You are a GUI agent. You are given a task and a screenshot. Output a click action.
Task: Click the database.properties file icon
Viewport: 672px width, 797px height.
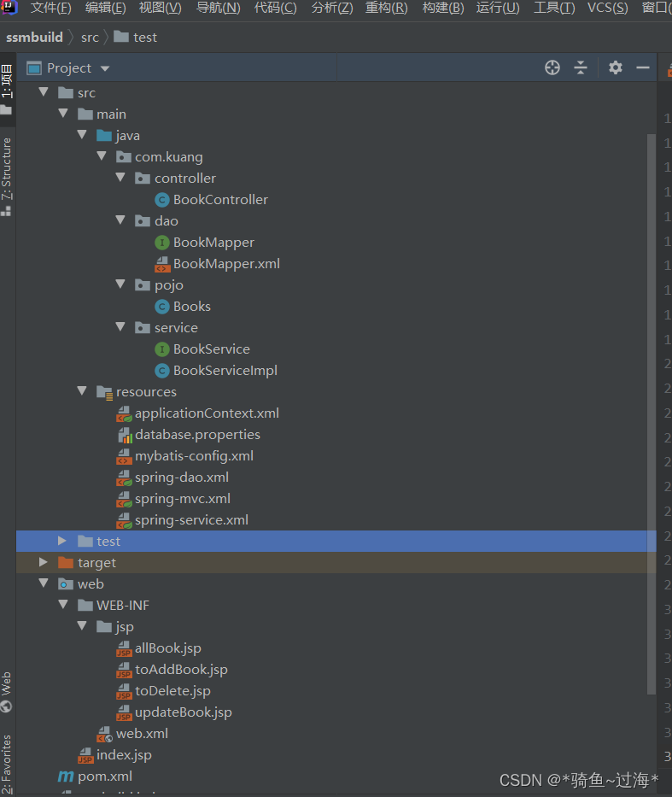125,435
